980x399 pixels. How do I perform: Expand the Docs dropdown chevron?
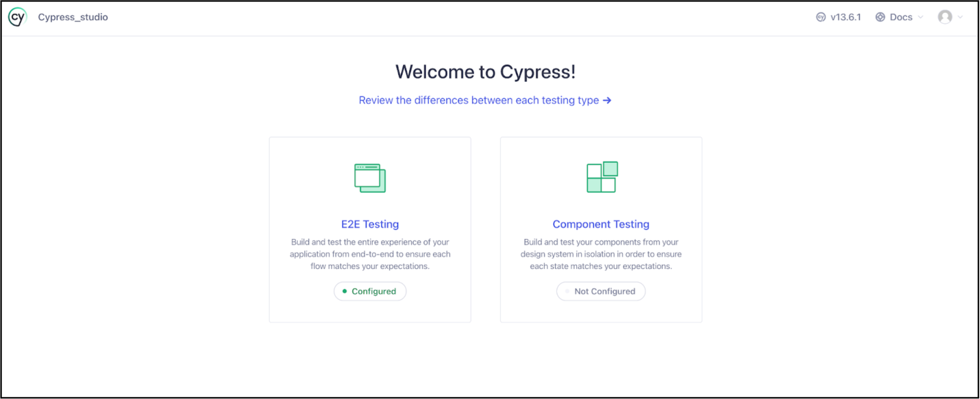click(x=920, y=17)
